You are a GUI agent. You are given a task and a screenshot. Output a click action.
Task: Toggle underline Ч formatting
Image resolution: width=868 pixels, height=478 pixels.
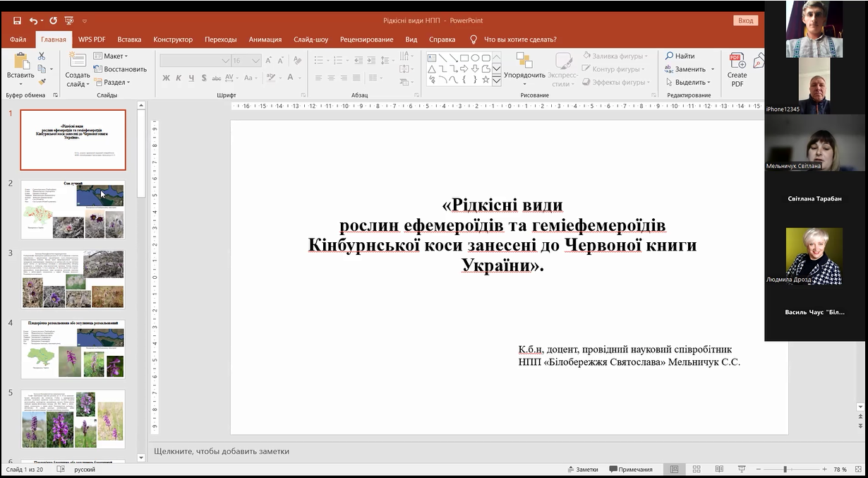click(191, 78)
